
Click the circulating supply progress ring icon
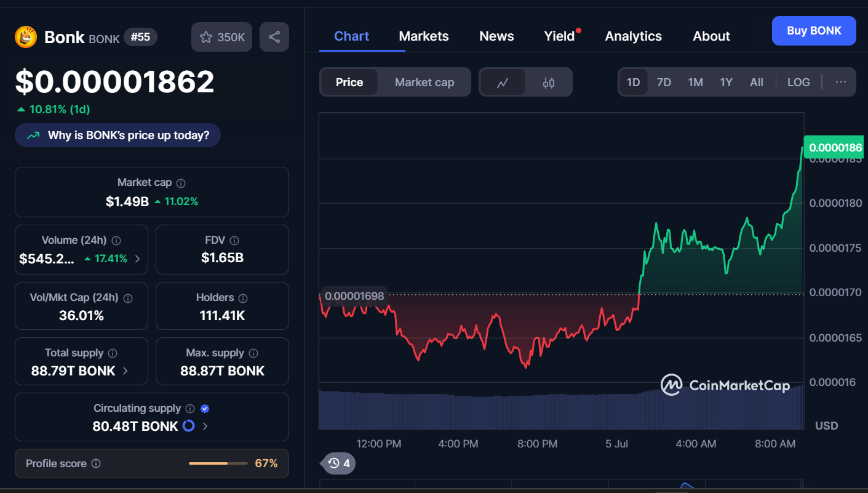pyautogui.click(x=189, y=426)
